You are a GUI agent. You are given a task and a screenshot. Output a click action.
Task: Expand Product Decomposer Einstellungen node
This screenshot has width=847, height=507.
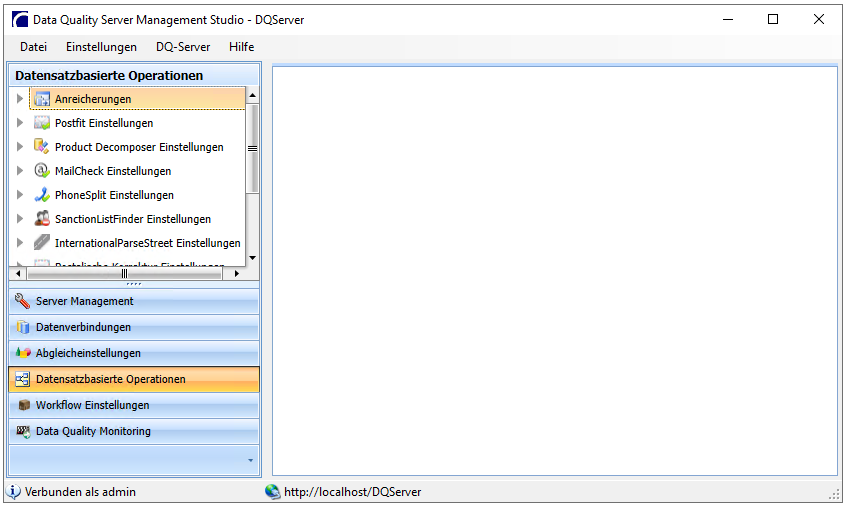coord(19,146)
